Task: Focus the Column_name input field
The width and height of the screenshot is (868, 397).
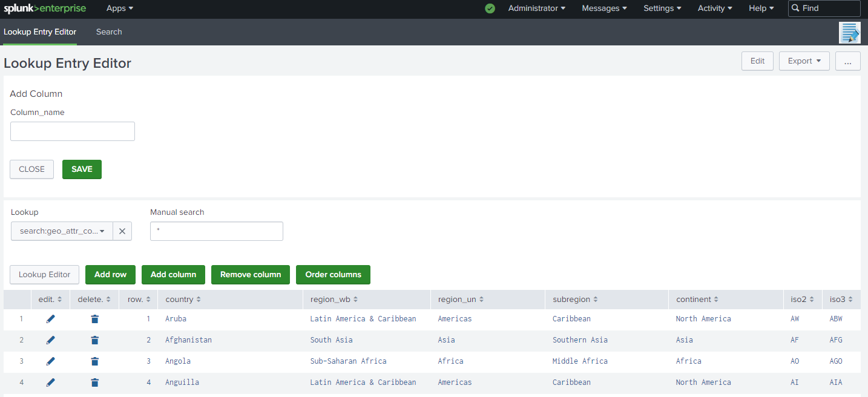Action: (x=73, y=131)
